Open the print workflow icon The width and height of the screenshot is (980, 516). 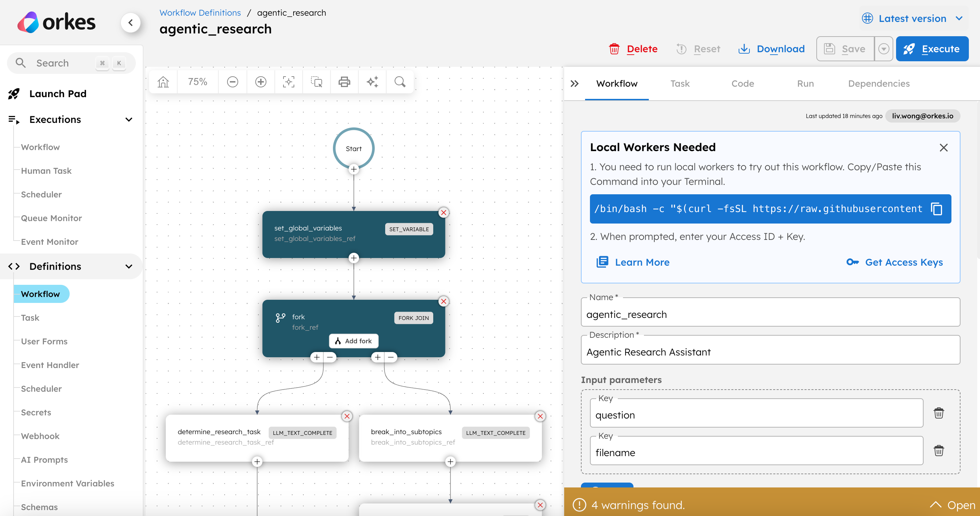[344, 81]
